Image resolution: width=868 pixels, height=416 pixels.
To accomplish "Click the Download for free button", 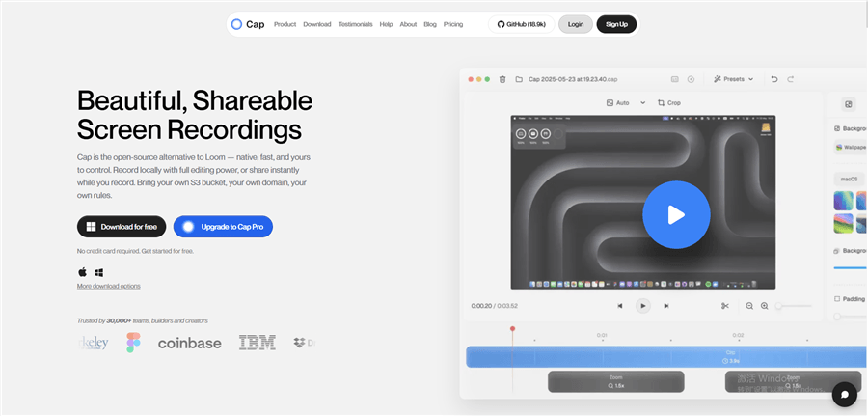I will tap(122, 227).
